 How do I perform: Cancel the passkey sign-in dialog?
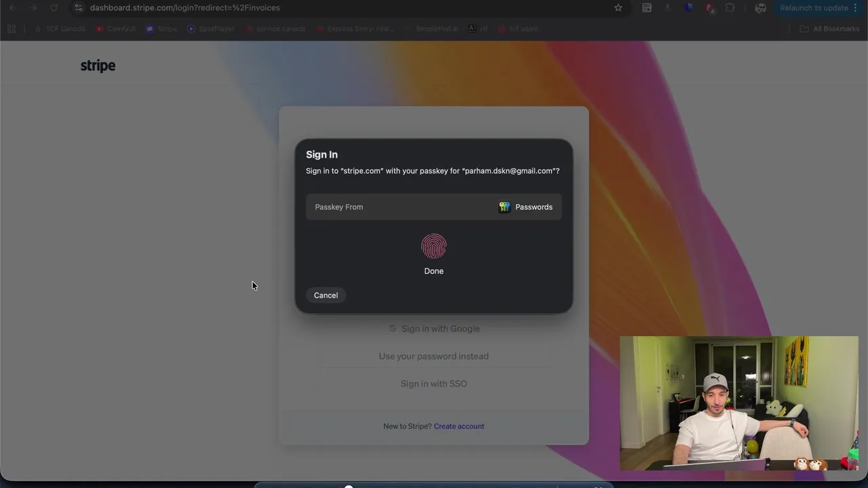tap(325, 296)
